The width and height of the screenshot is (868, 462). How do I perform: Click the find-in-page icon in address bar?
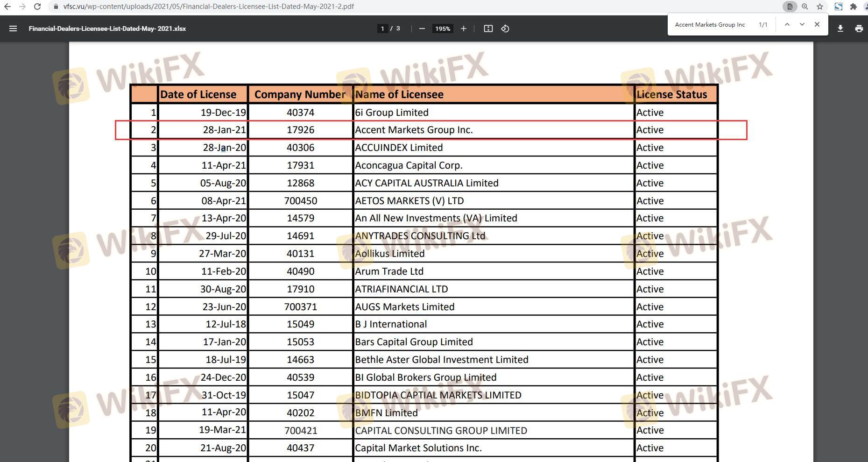(x=790, y=7)
